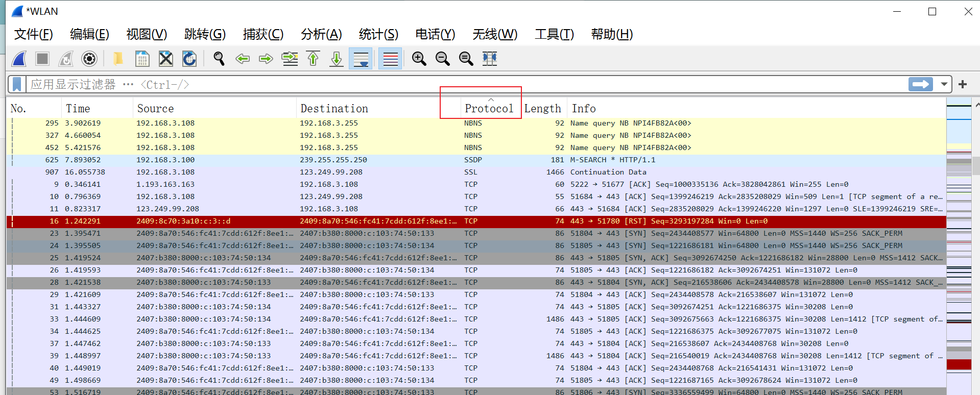Image resolution: width=980 pixels, height=395 pixels.
Task: Select packet 33 with length 1486
Action: pos(476,319)
